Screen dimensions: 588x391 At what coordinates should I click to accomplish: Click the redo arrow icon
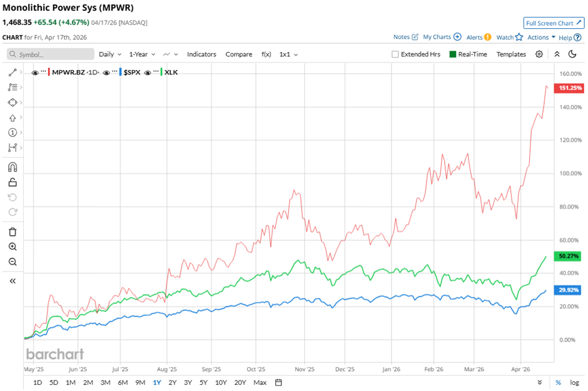point(13,212)
